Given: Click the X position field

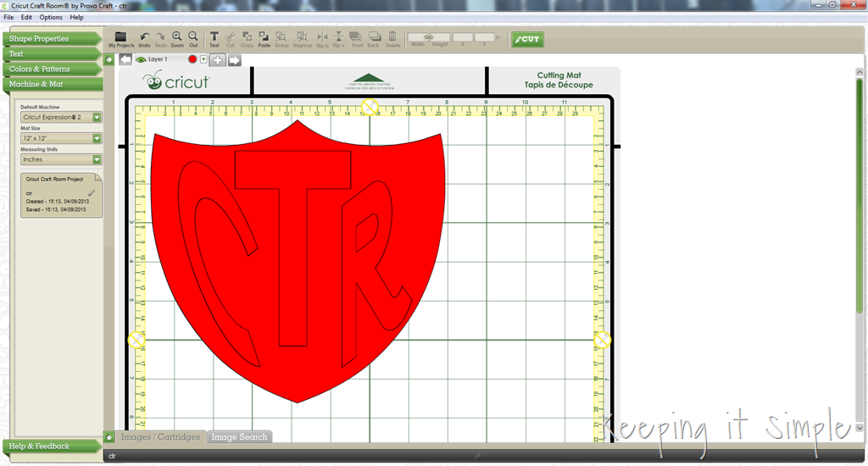Looking at the screenshot, I should pos(463,37).
